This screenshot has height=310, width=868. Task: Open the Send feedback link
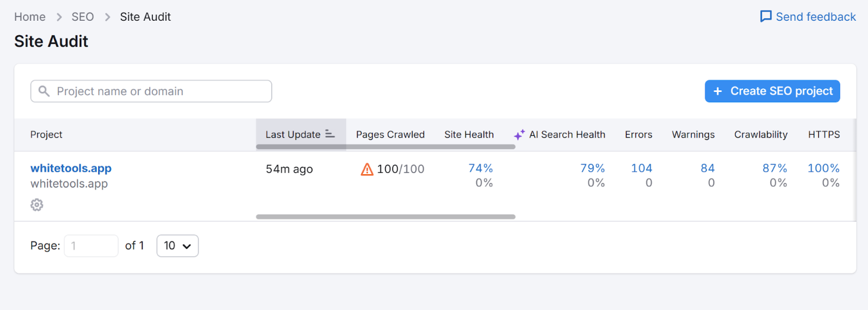[815, 17]
